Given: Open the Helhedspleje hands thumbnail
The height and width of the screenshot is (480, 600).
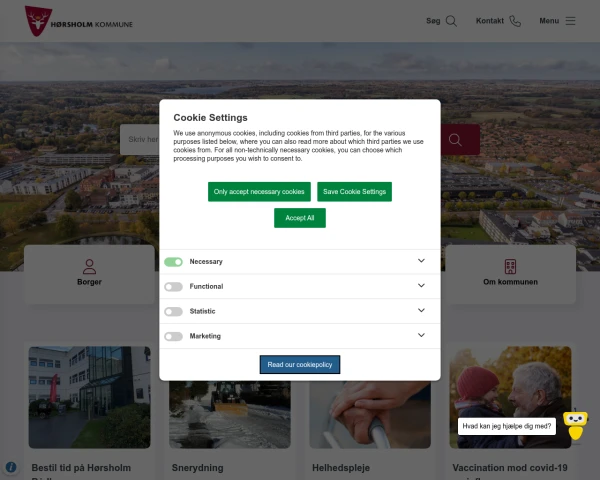Looking at the screenshot, I should (370, 415).
